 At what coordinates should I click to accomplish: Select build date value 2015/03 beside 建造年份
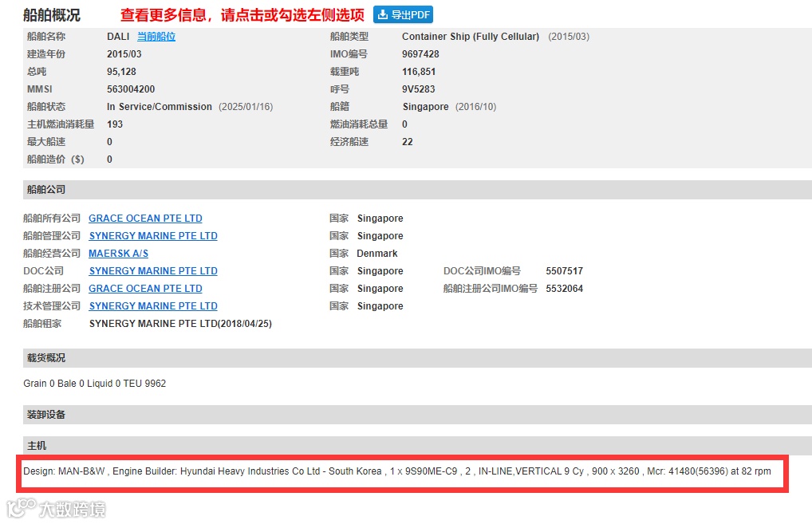click(124, 54)
